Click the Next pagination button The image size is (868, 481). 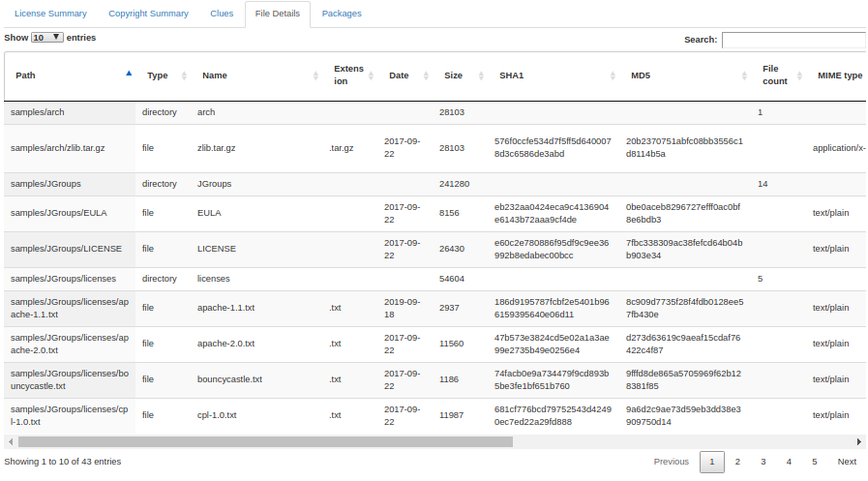coord(847,462)
